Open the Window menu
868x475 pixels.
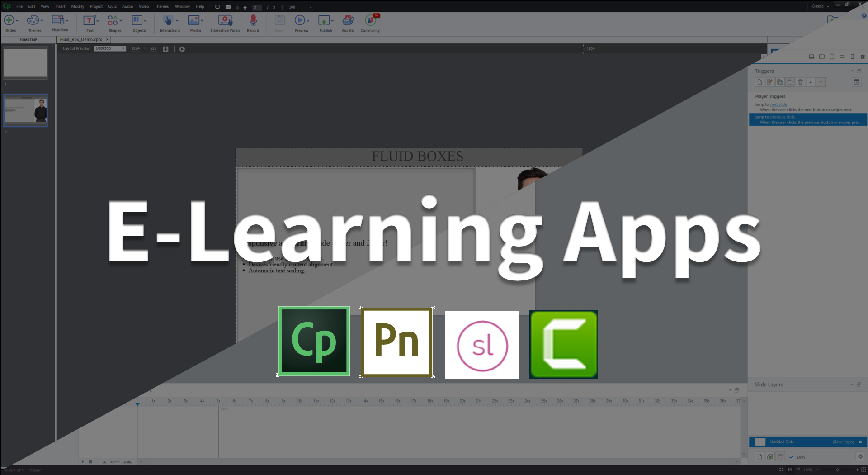pyautogui.click(x=182, y=6)
